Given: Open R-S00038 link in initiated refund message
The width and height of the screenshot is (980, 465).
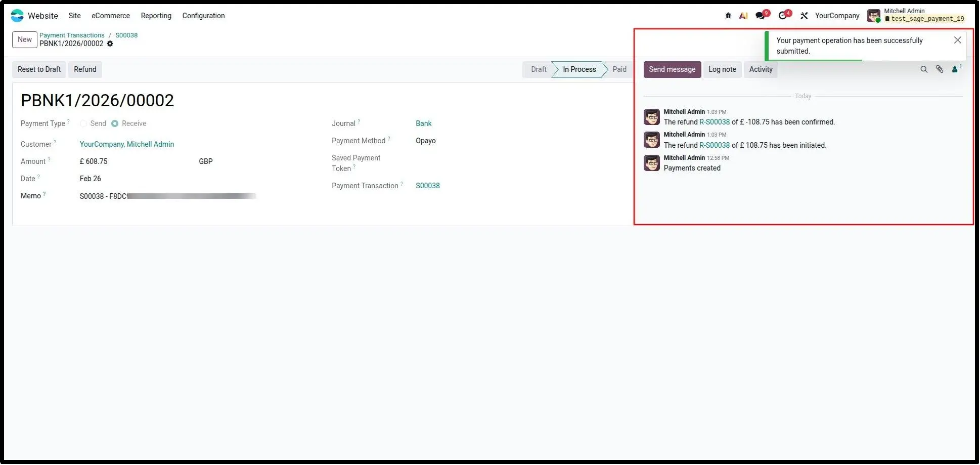Looking at the screenshot, I should click(x=715, y=146).
